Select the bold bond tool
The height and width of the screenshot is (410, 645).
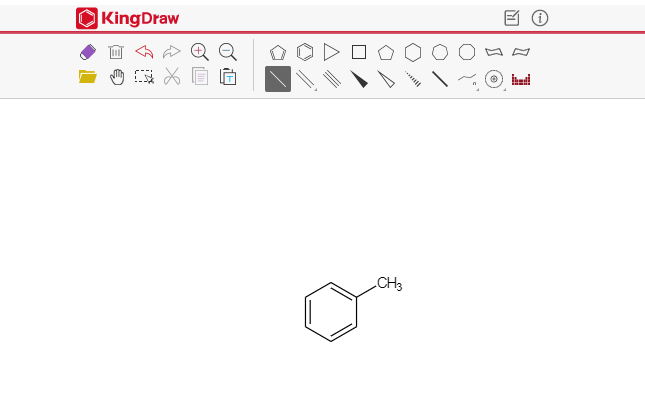440,79
